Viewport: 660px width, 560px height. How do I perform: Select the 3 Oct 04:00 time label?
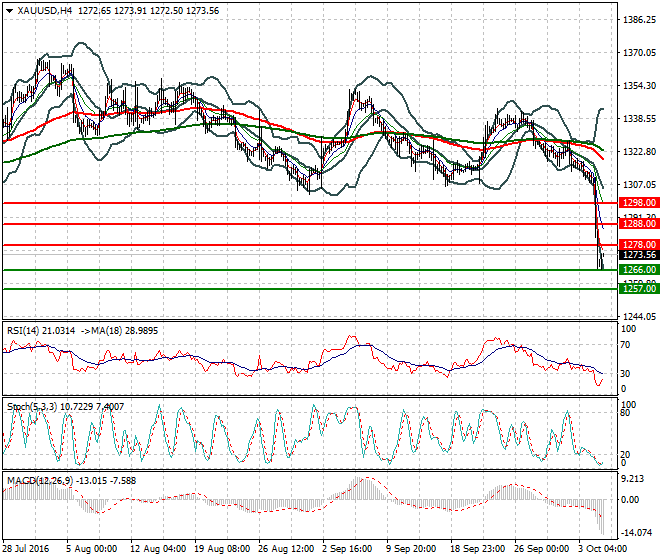coord(603,549)
